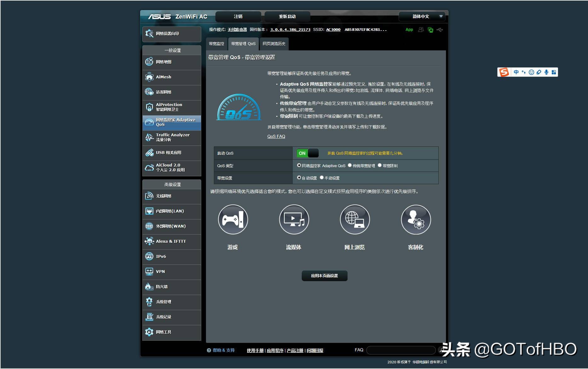Click Sogou IME Chinese mode (中) icon
This screenshot has height=369, width=588.
516,72
